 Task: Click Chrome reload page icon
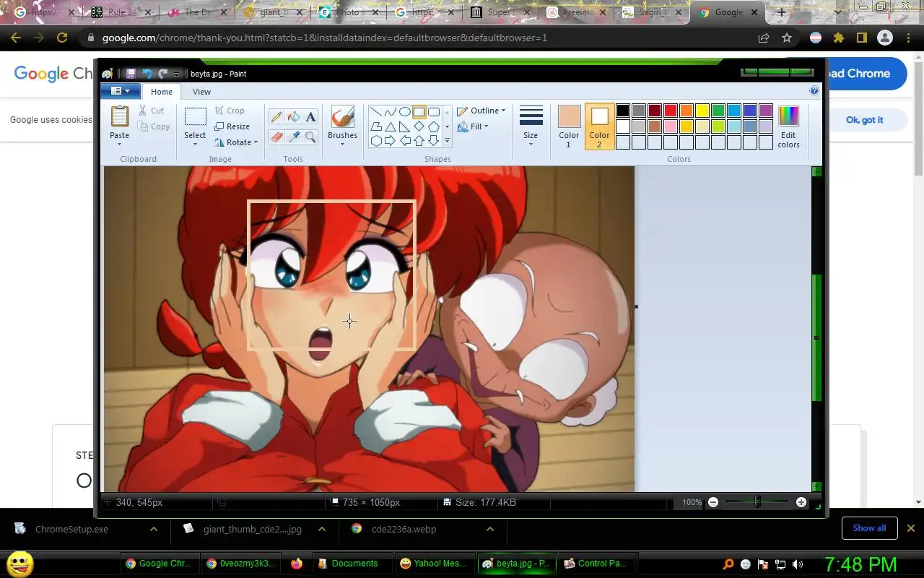coord(62,38)
